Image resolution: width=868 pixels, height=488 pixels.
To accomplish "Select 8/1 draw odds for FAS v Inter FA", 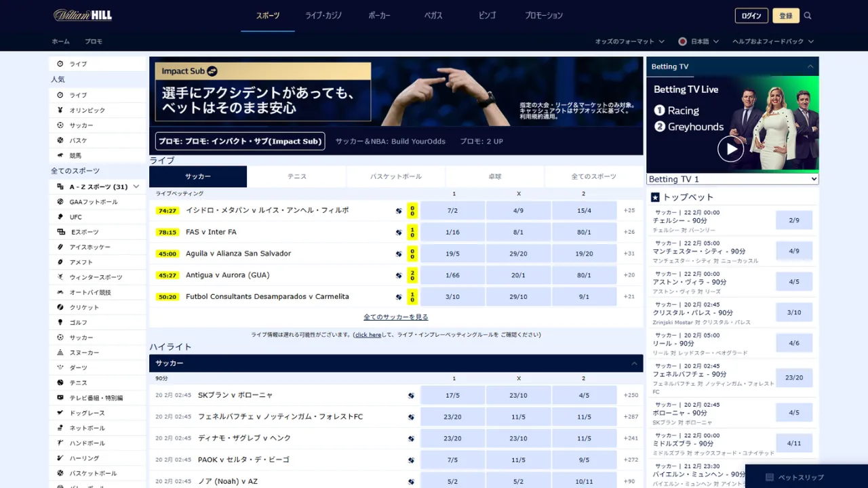I will coord(518,232).
